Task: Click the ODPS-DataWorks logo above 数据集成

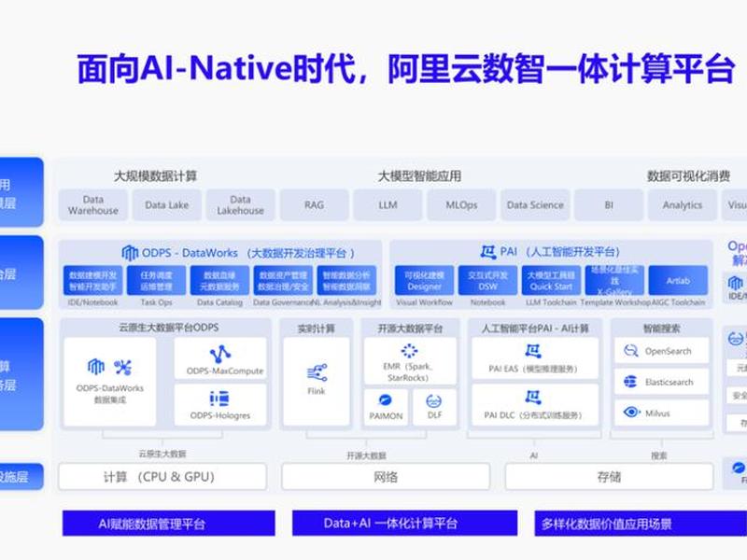Action: click(x=96, y=367)
